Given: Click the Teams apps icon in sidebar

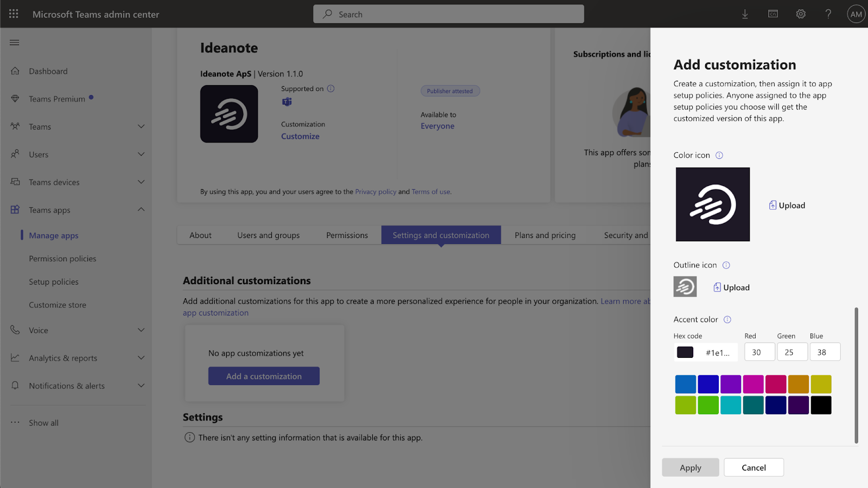Looking at the screenshot, I should click(15, 210).
